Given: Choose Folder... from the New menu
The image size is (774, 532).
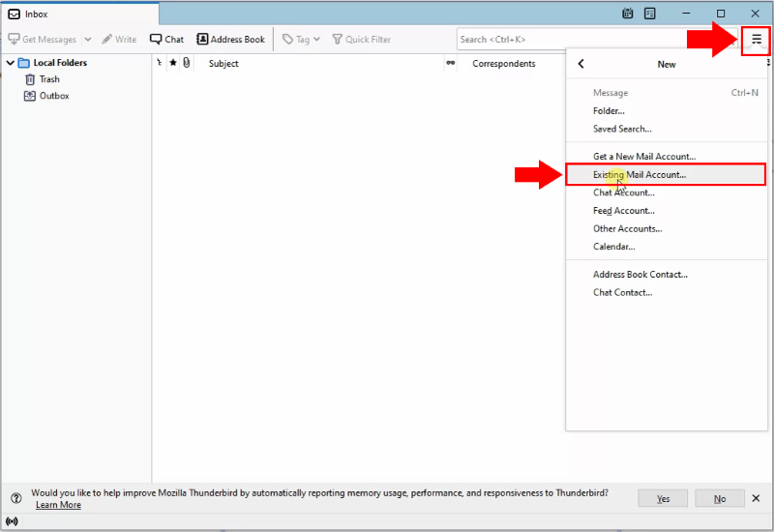Looking at the screenshot, I should click(x=667, y=110).
